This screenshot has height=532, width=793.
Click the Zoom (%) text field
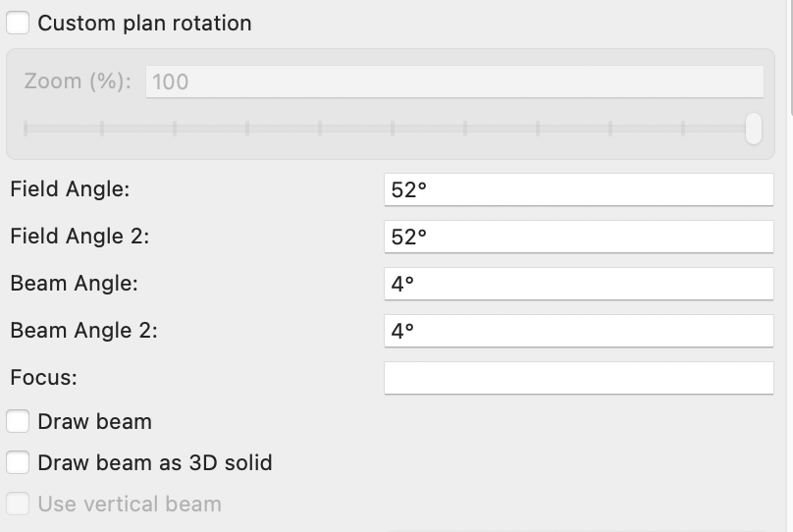tap(454, 81)
